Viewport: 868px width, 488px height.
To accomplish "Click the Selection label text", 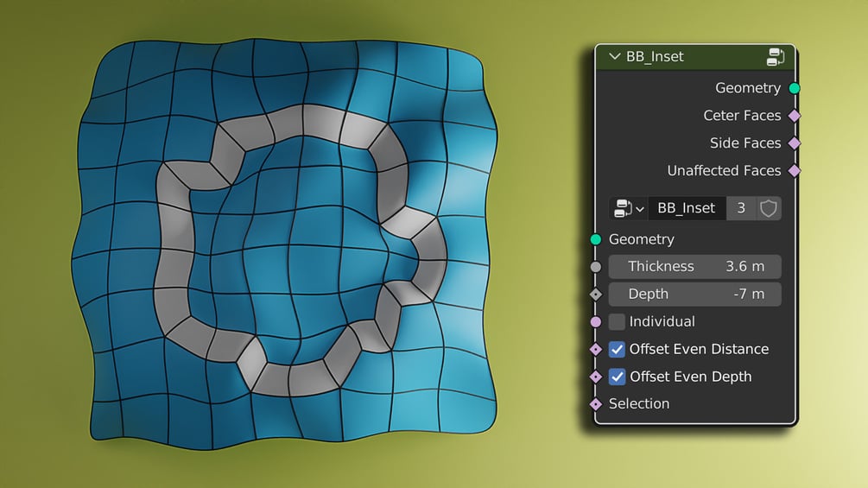I will point(639,404).
